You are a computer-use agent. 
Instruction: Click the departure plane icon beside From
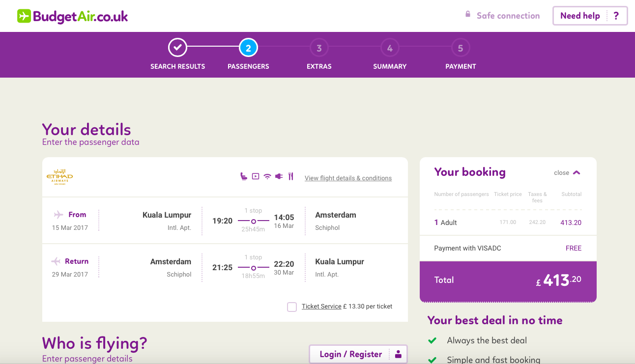pyautogui.click(x=59, y=214)
